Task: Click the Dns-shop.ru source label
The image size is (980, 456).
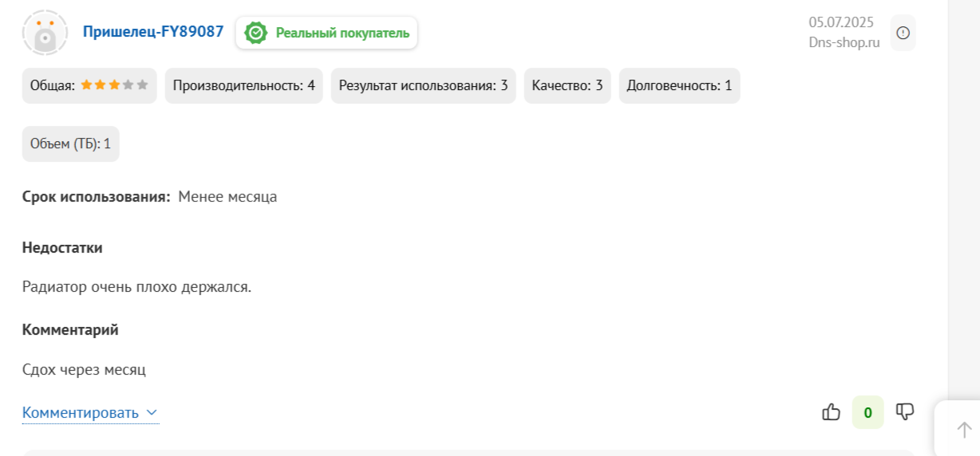Action: click(x=844, y=43)
